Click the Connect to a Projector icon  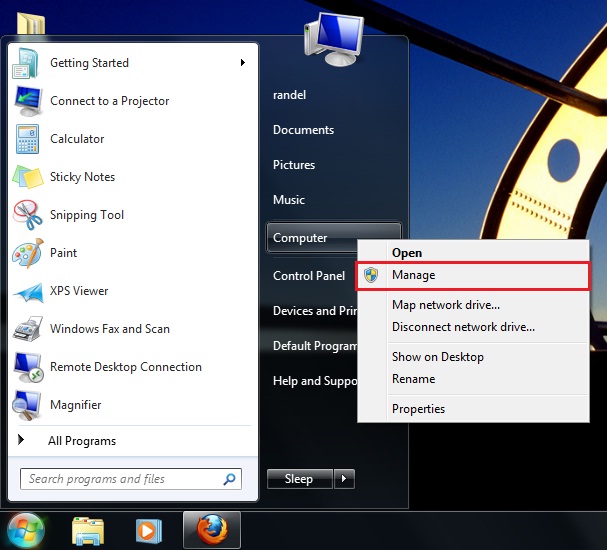[x=28, y=101]
